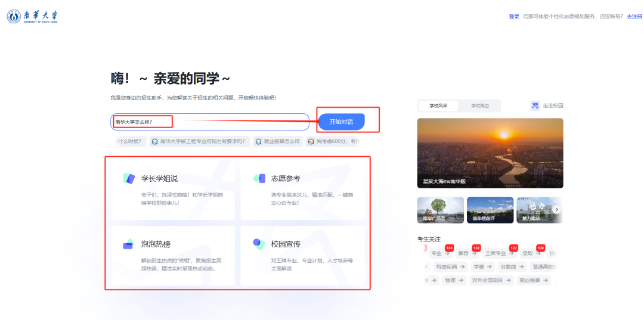Click the 专业 topic tag
Screen dimensions: 644x320
point(441,253)
